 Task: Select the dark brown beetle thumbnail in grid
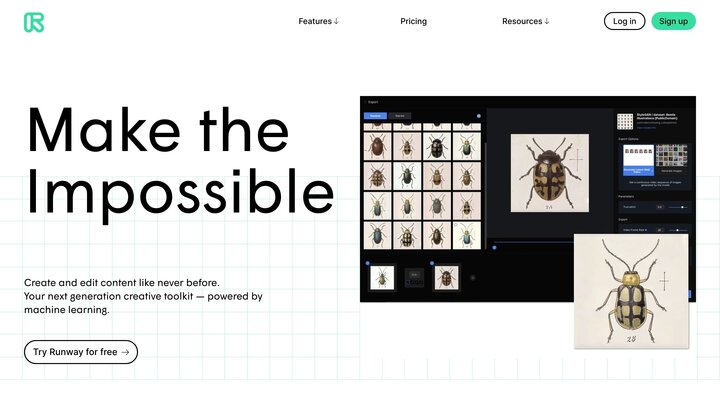[x=377, y=148]
